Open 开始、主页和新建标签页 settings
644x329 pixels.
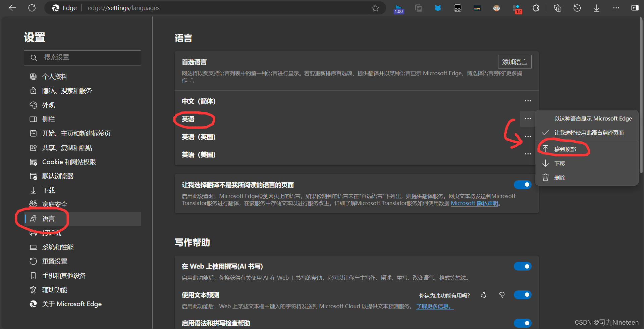pyautogui.click(x=83, y=134)
